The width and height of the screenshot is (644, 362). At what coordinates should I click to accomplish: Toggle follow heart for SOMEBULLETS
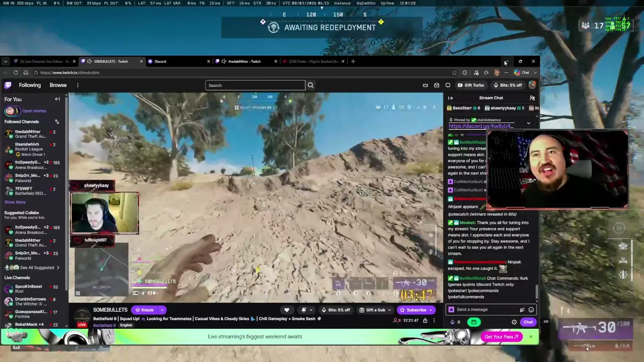287,310
